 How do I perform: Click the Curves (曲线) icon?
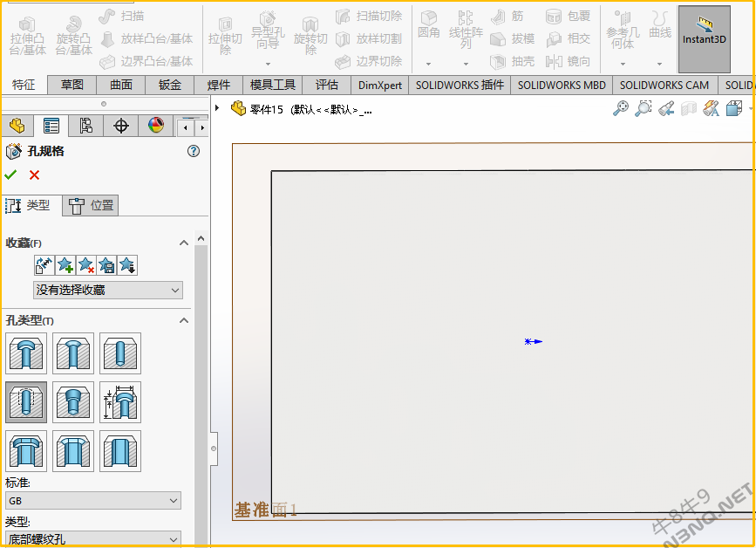[x=660, y=25]
